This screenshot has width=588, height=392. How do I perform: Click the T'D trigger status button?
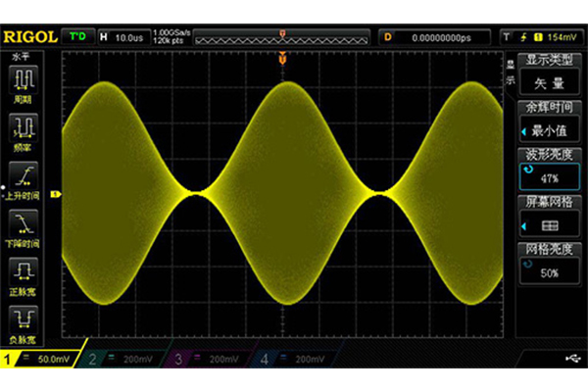pyautogui.click(x=78, y=37)
